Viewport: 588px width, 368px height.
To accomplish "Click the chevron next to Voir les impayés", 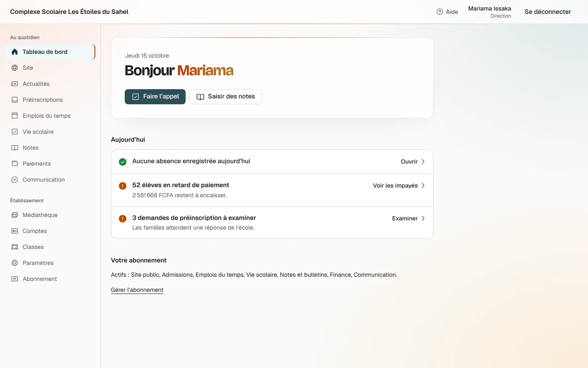I will tap(423, 185).
